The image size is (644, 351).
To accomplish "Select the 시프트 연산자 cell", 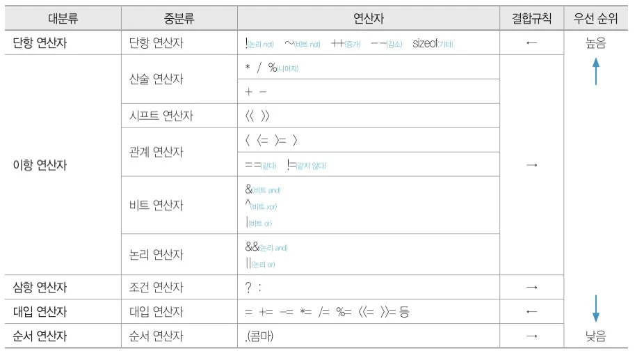I will 179,116.
